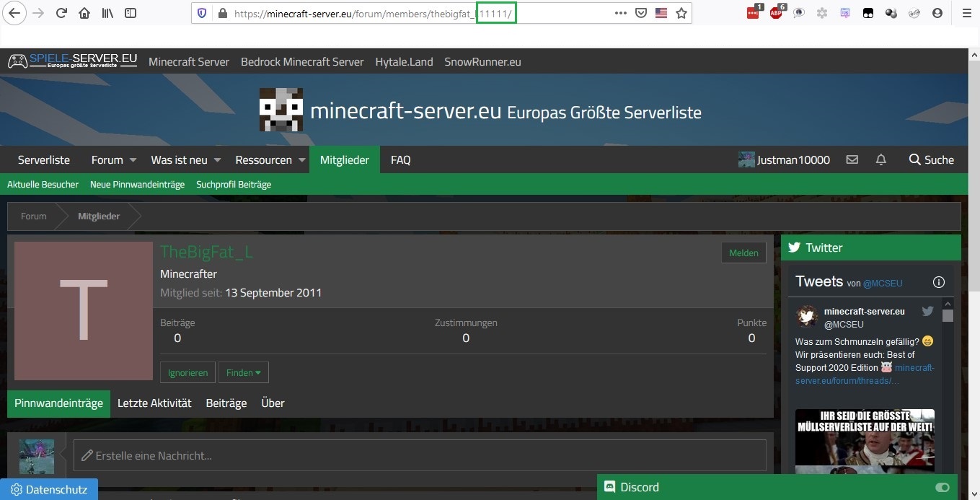Open Firefox account avatar icon
Viewport: 980px width, 500px height.
pos(937,13)
